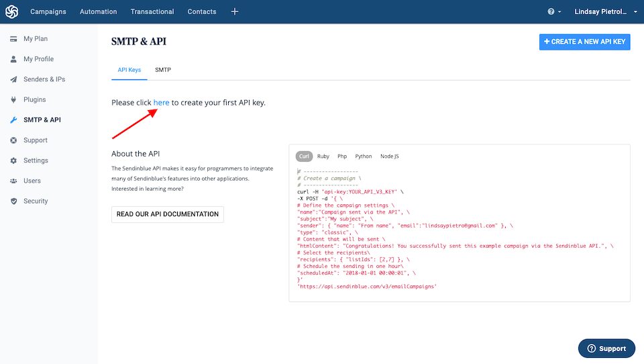Click the emailCampaigns URL in code sample
Viewport: 644px width, 364px height.
367,287
